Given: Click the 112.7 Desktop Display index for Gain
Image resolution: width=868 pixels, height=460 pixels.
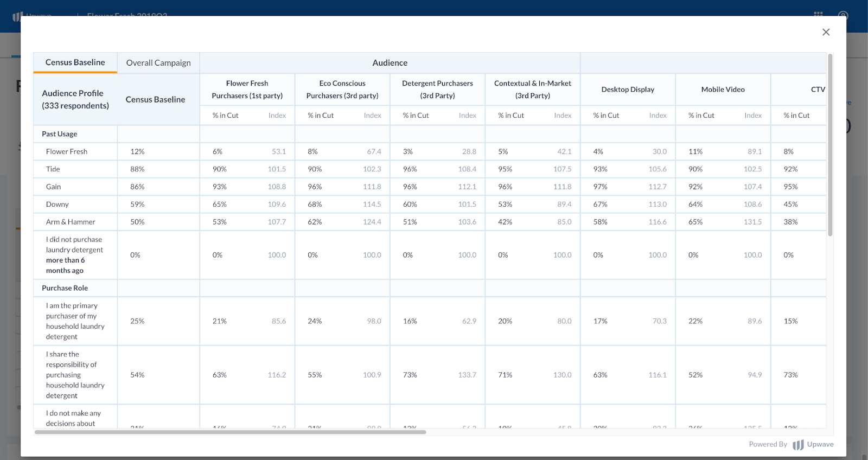Looking at the screenshot, I should (658, 187).
